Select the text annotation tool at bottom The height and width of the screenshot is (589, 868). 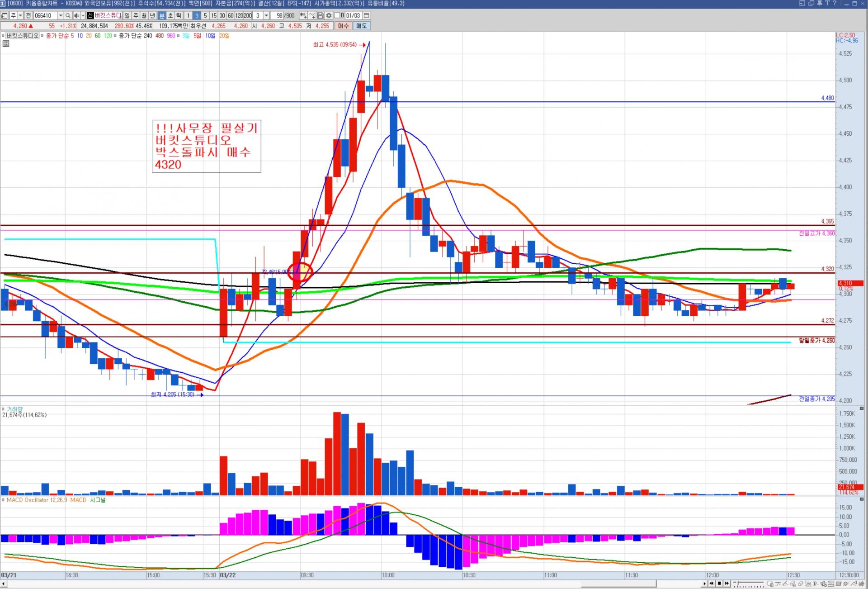816,584
